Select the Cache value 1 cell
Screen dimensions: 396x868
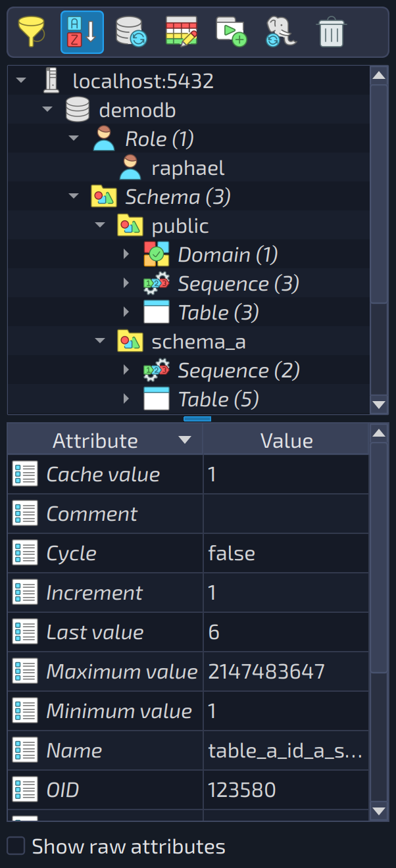point(286,474)
